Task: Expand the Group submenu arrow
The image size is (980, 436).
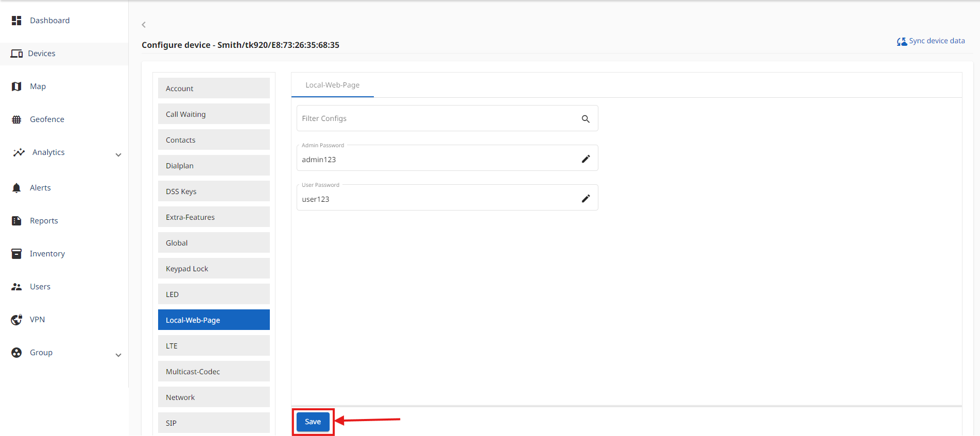Action: click(118, 355)
